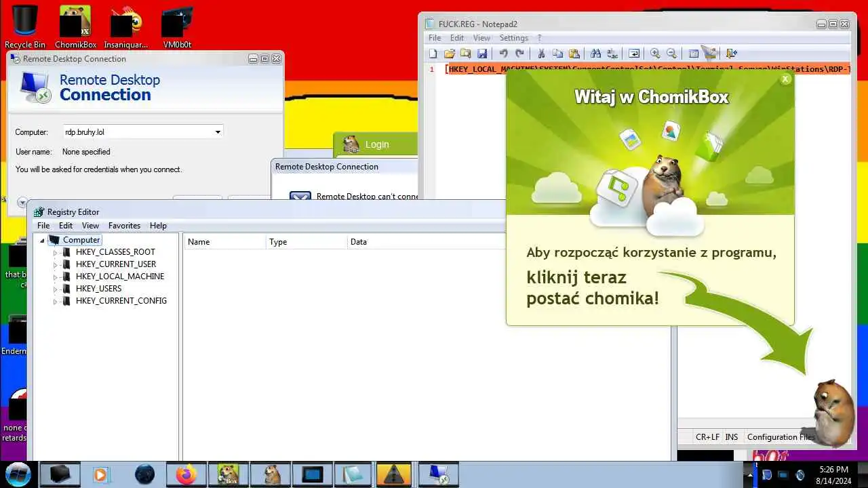Select the Login tab of ChomikBox window
This screenshot has width=868, height=488.
[376, 144]
